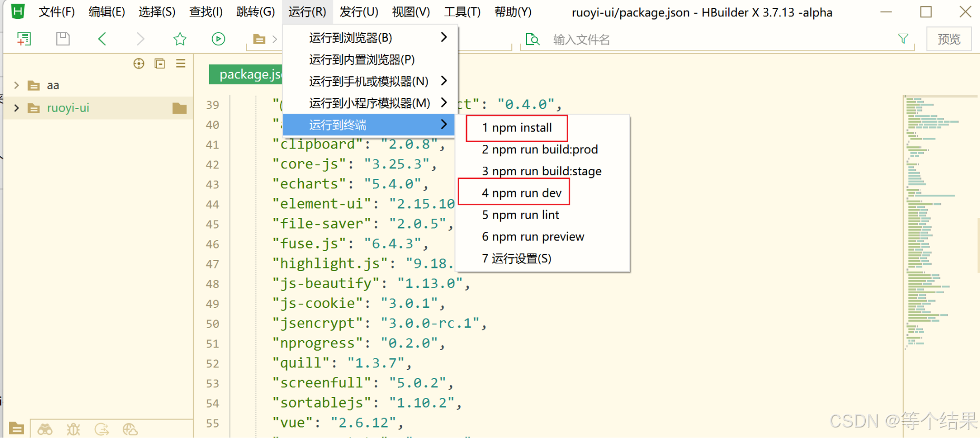Open submenu arrow for 运行到小程序模拟器(M)

click(x=444, y=102)
